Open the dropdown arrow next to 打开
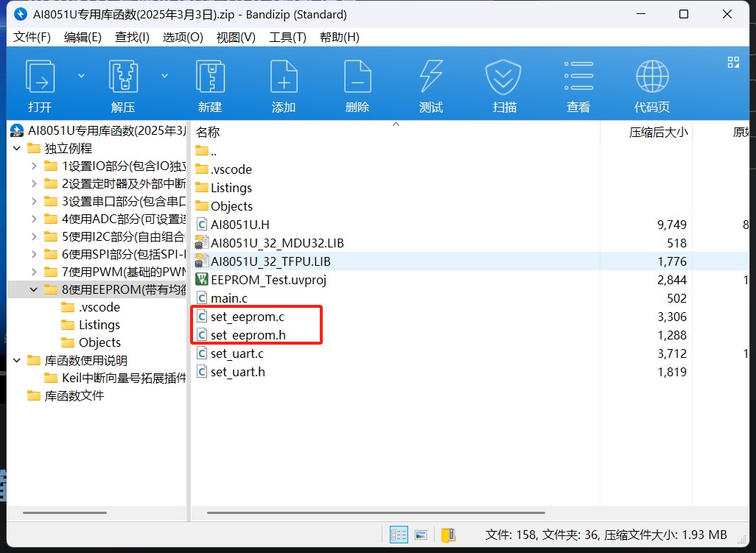This screenshot has height=553, width=756. click(82, 76)
